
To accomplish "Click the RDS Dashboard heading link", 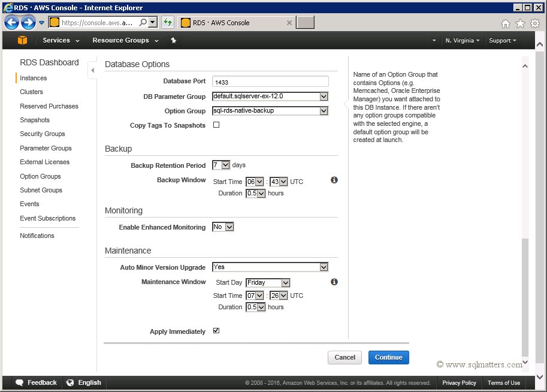I will (x=49, y=62).
